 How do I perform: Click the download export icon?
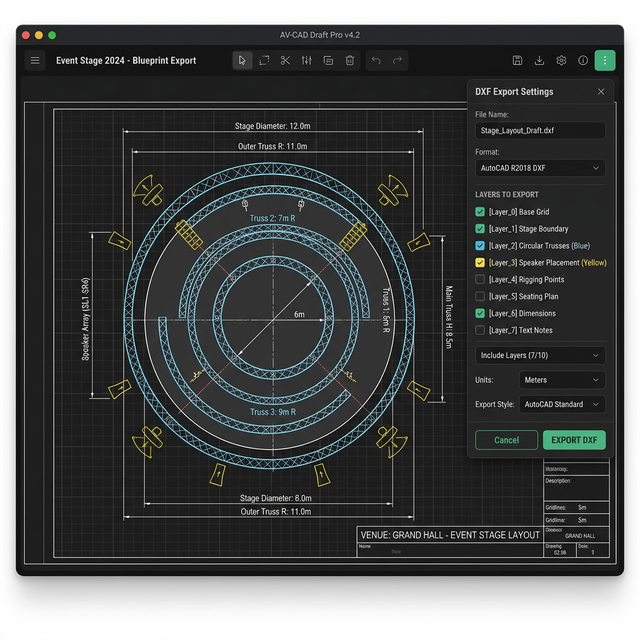pos(539,60)
